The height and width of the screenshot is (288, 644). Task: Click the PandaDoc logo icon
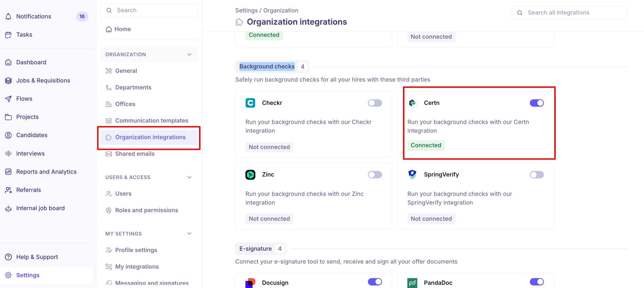pos(412,283)
